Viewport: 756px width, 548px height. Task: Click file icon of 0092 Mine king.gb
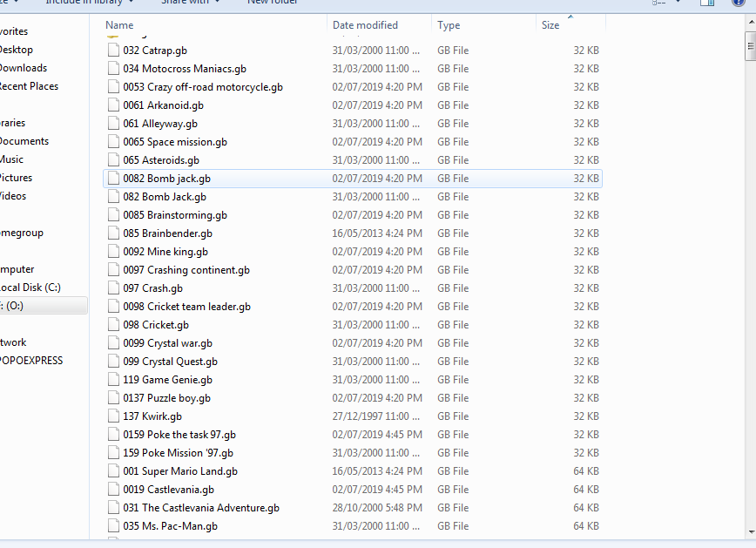[113, 252]
